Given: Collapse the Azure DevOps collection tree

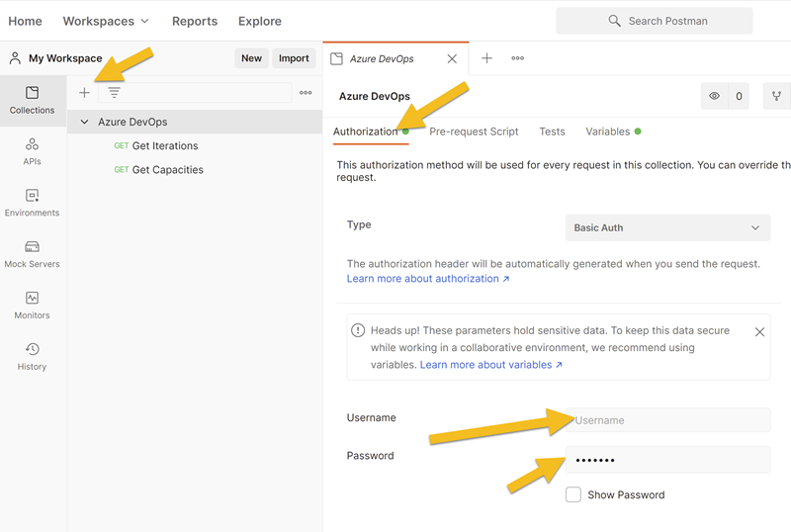Looking at the screenshot, I should tap(85, 122).
